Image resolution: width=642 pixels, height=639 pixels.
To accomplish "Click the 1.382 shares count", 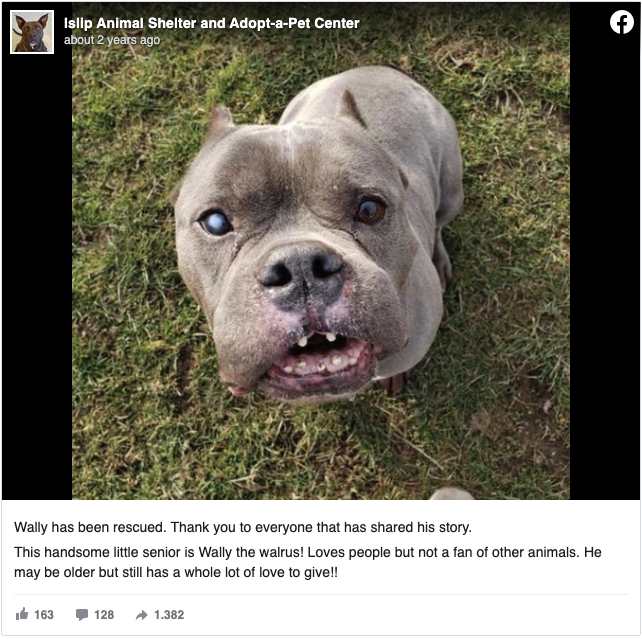I will point(169,615).
